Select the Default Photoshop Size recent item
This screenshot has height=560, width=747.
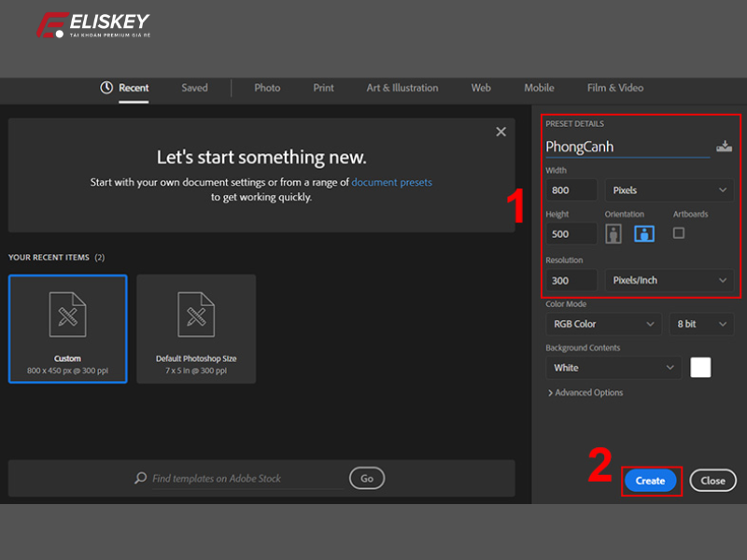tap(196, 329)
